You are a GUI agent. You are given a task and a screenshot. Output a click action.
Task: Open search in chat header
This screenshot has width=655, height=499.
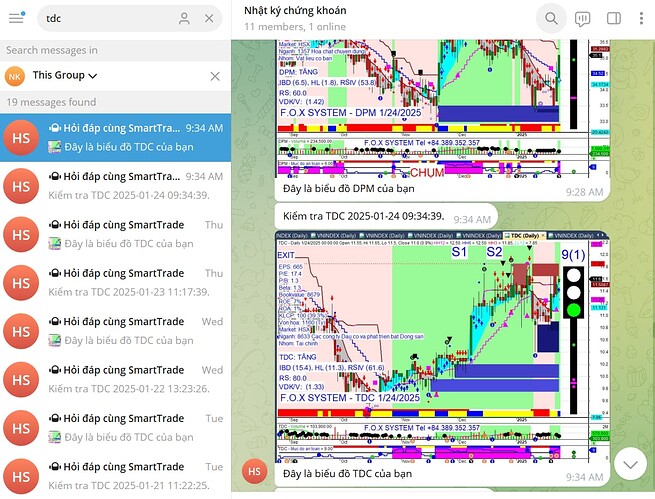551,18
